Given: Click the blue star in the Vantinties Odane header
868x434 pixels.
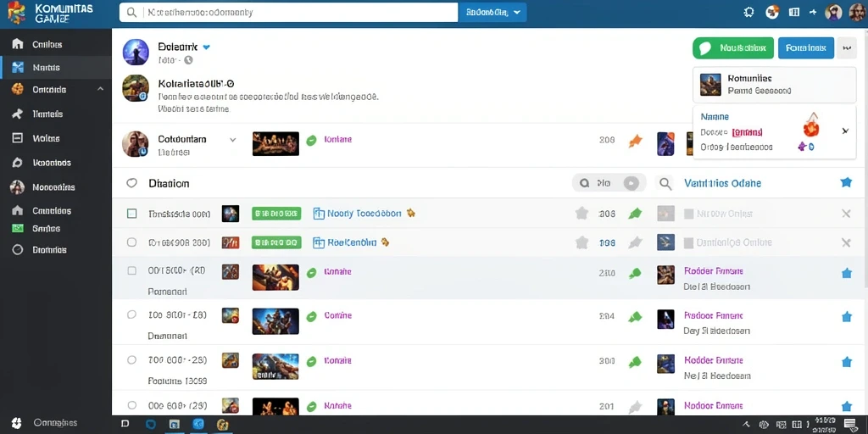Looking at the screenshot, I should click(x=846, y=182).
